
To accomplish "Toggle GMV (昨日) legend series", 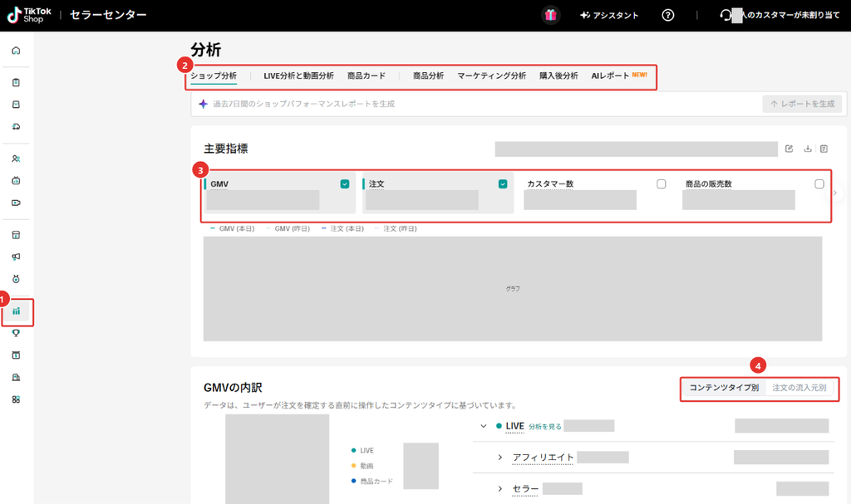I will pyautogui.click(x=288, y=228).
